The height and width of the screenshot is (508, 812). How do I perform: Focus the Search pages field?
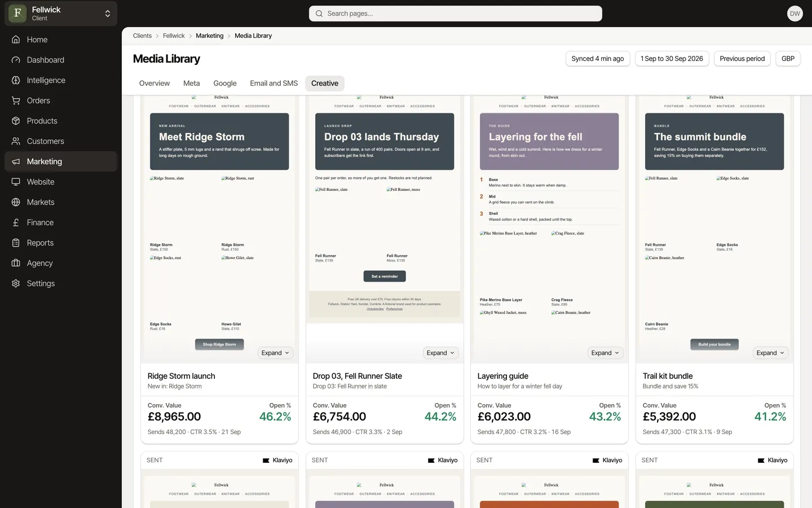[x=456, y=14]
